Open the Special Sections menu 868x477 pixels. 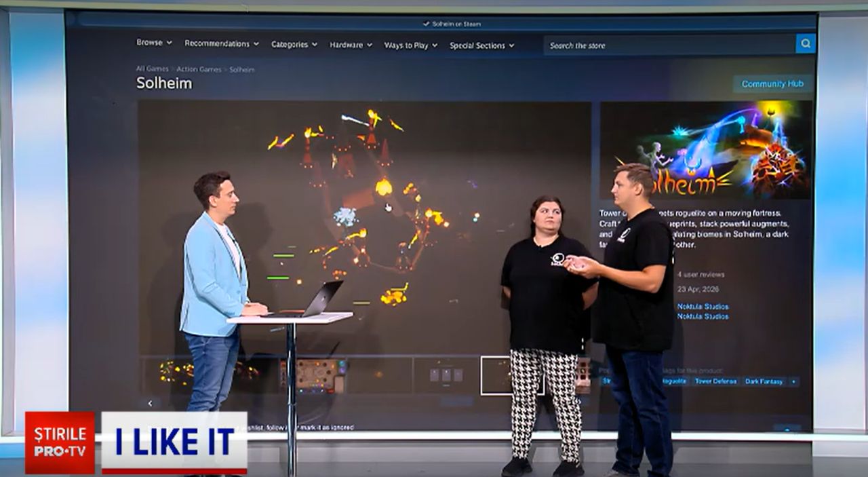click(482, 45)
